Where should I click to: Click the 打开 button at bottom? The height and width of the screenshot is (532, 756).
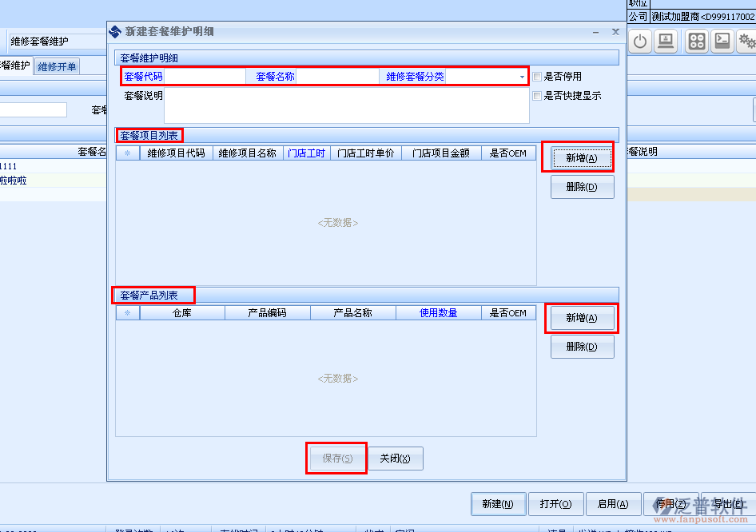(555, 504)
